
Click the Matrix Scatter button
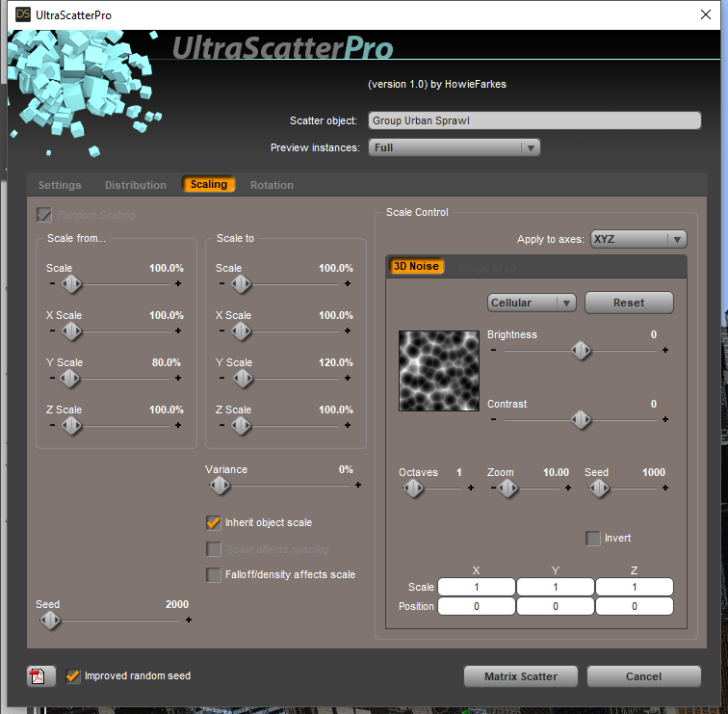click(520, 676)
